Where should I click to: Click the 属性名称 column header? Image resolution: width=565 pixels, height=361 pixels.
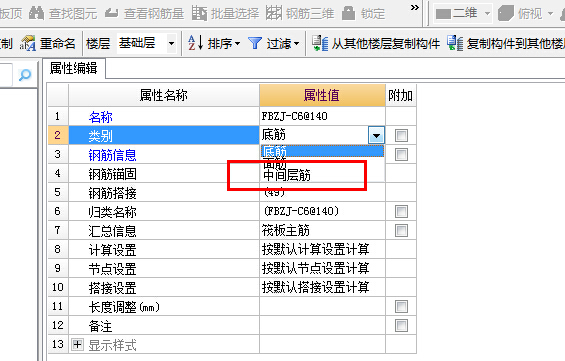coord(164,95)
